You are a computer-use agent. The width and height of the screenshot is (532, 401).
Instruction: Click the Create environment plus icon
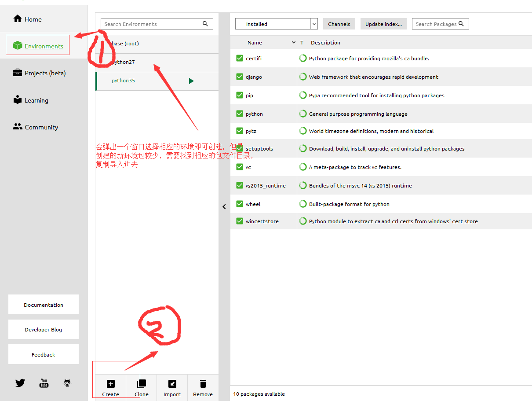click(x=111, y=384)
